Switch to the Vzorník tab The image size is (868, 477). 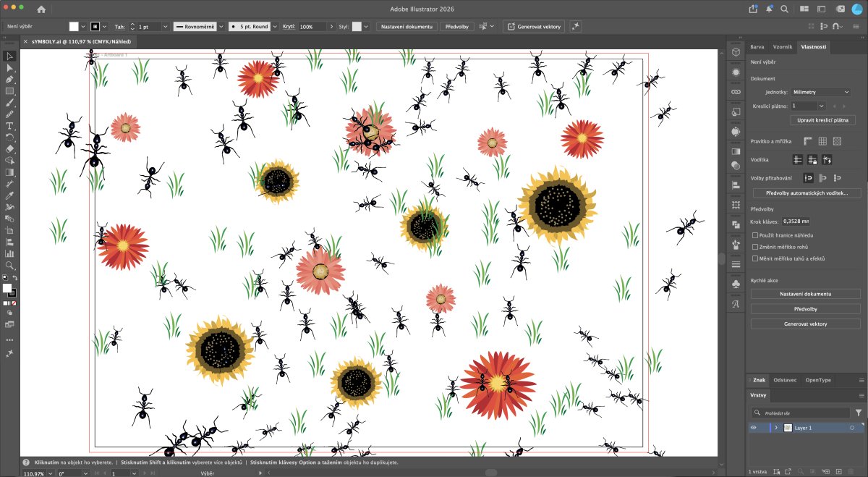click(782, 46)
